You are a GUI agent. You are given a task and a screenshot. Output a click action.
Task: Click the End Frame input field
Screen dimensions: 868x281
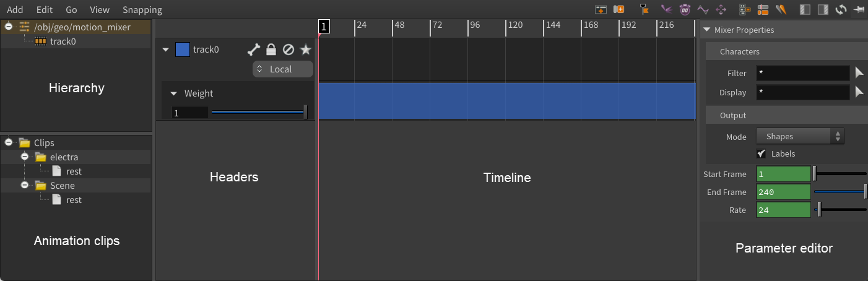pyautogui.click(x=783, y=192)
